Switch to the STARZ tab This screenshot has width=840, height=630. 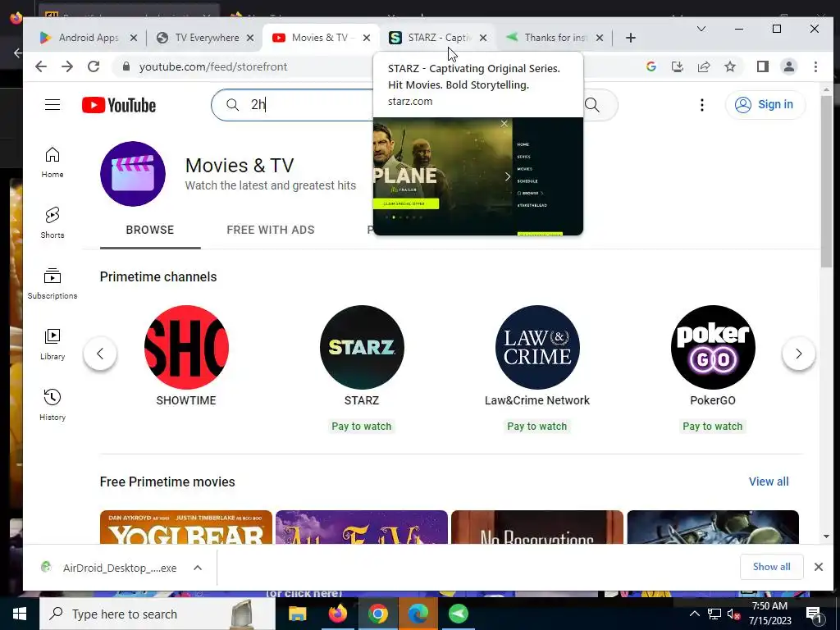pyautogui.click(x=438, y=38)
